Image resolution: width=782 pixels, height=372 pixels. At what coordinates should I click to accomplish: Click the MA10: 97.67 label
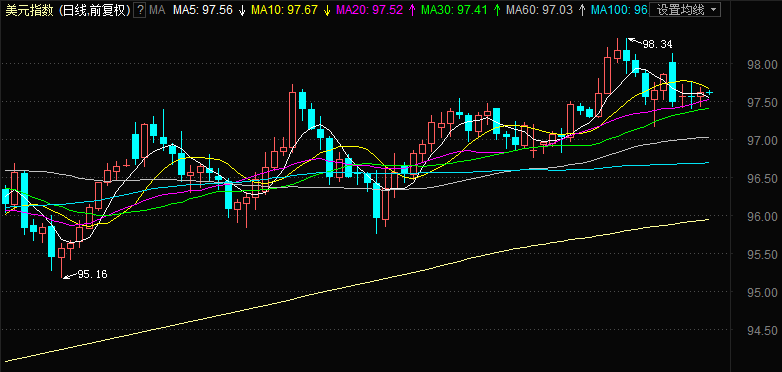[x=284, y=10]
